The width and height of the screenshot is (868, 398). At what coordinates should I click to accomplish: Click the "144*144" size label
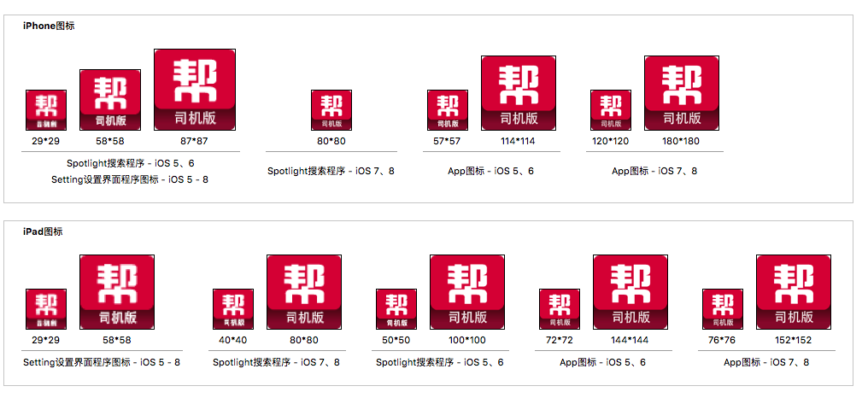click(630, 340)
